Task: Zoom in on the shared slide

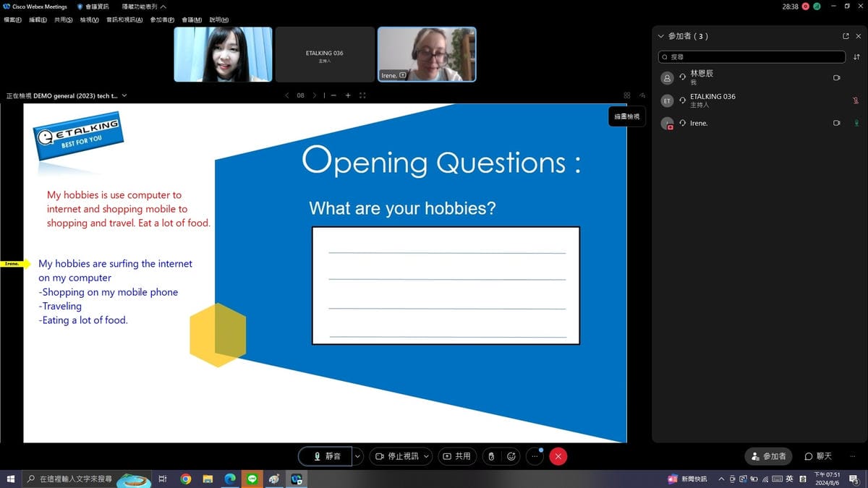Action: click(x=348, y=95)
